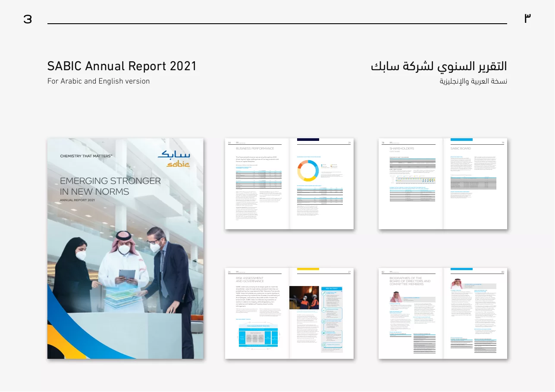Click the page number 3 at top left

(28, 19)
